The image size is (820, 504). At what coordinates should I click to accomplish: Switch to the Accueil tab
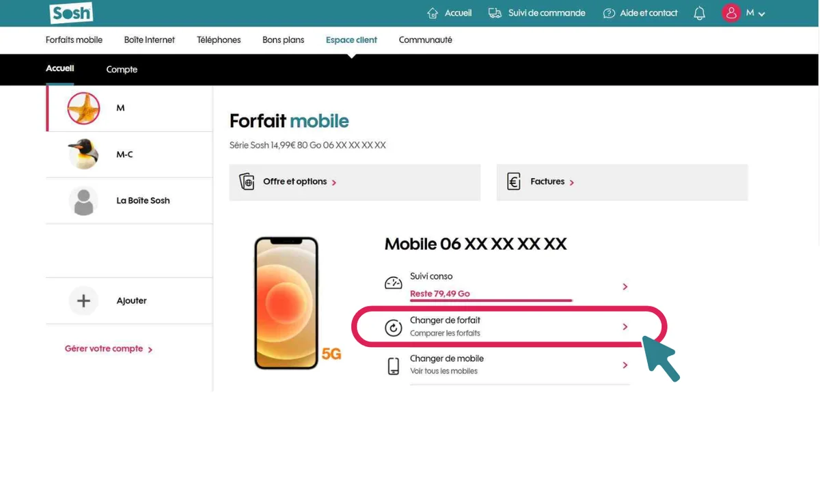[x=60, y=68]
